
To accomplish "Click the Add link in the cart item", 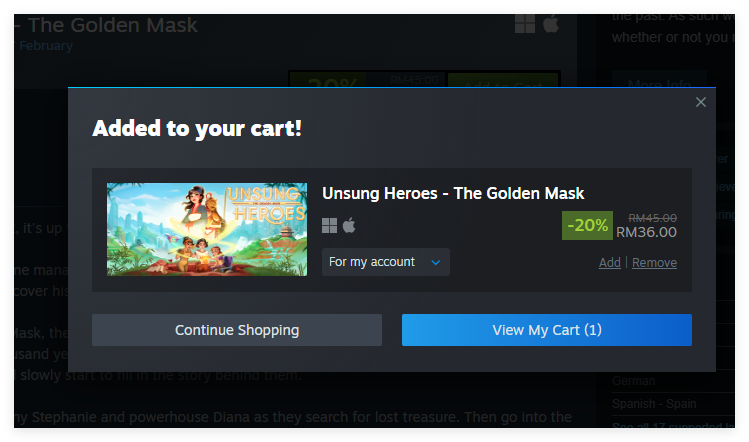I will (609, 263).
